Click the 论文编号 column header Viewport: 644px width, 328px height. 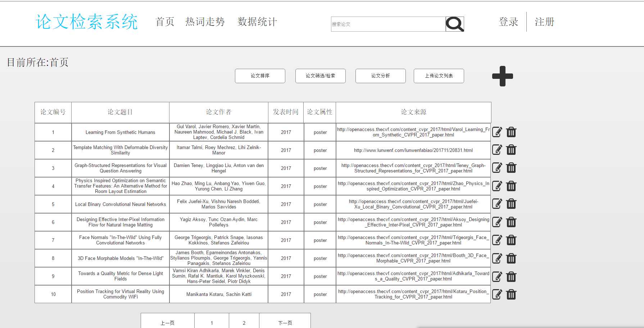point(53,112)
